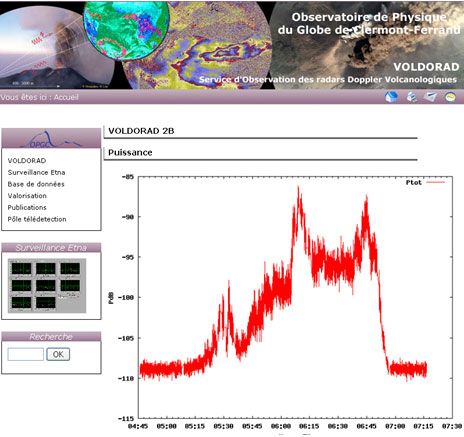Viewport: 464px width, 437px height.
Task: Focus the Recherche search input field
Action: click(x=26, y=354)
